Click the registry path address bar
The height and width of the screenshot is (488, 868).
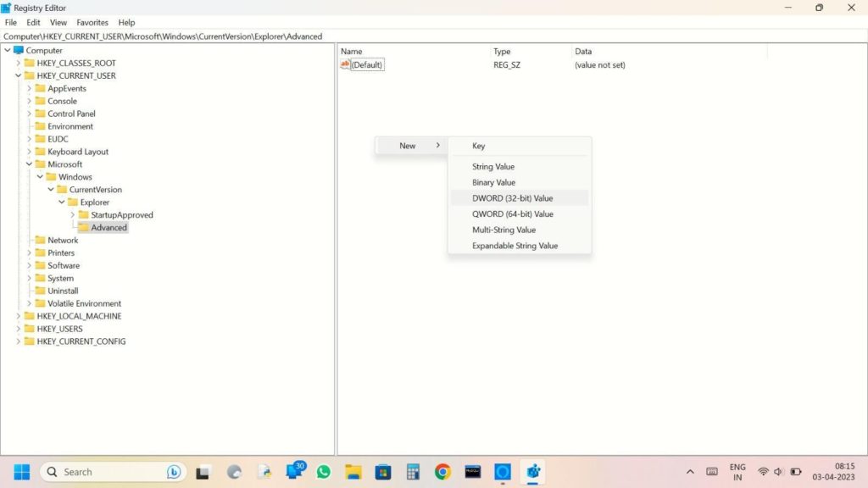[x=424, y=36]
